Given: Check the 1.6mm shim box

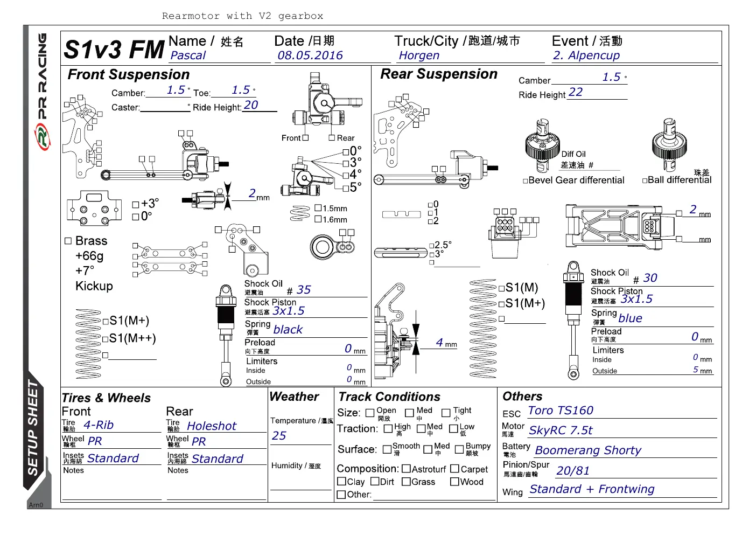Looking at the screenshot, I should [318, 219].
